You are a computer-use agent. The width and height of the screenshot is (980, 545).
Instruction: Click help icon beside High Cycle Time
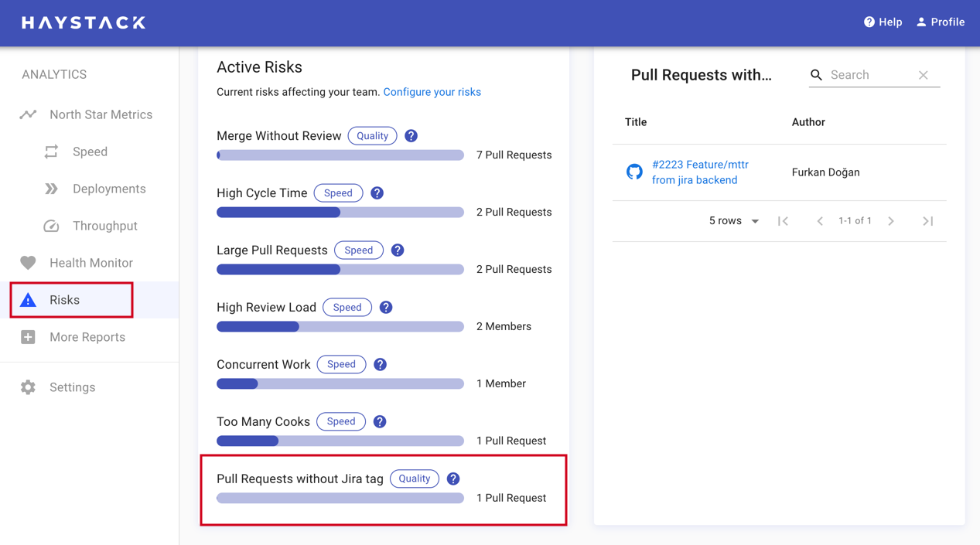pos(377,193)
